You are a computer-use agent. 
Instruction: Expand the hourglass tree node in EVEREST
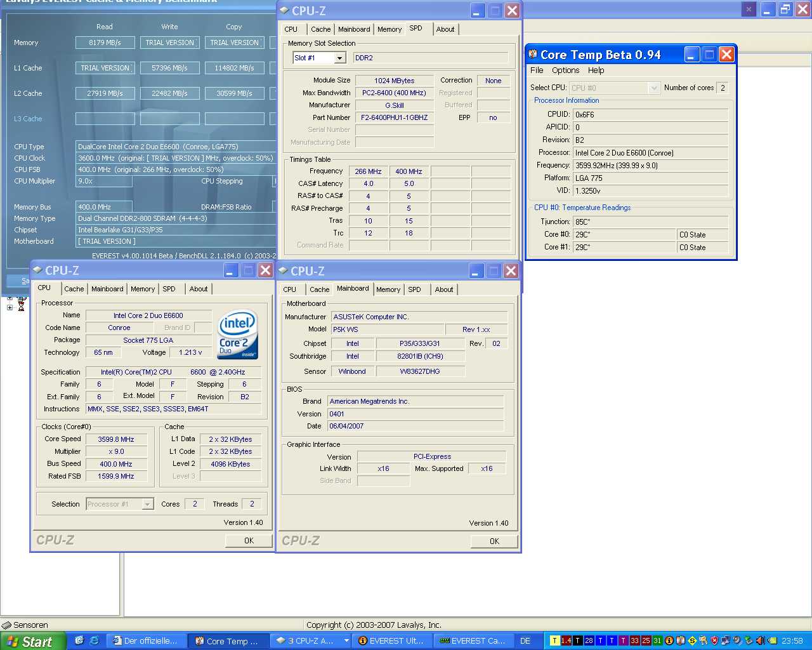point(10,307)
